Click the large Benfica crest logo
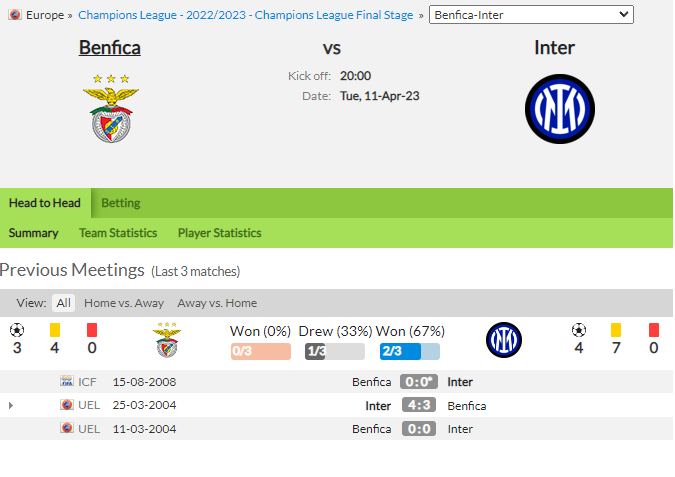Viewport: 675px width, 477px height. [111, 108]
